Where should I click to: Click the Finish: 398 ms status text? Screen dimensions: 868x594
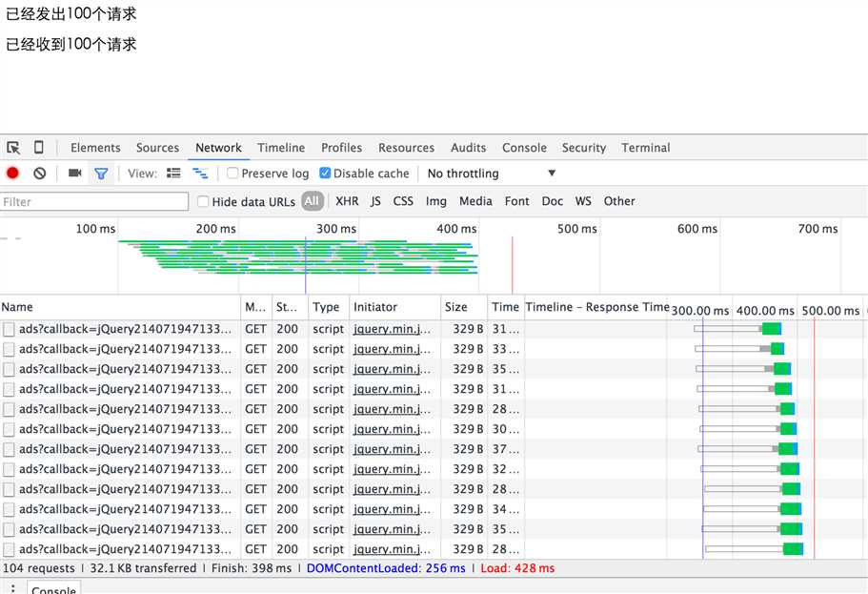(x=252, y=568)
